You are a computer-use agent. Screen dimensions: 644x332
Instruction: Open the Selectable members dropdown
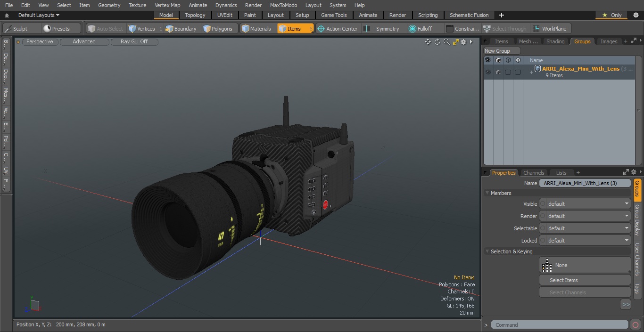pyautogui.click(x=585, y=228)
